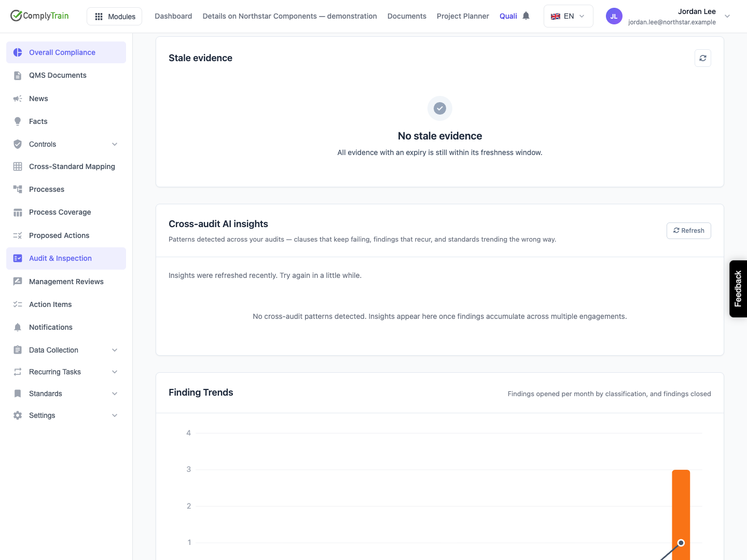Click the Cross-Standard Mapping grid icon
747x560 pixels.
click(x=18, y=166)
